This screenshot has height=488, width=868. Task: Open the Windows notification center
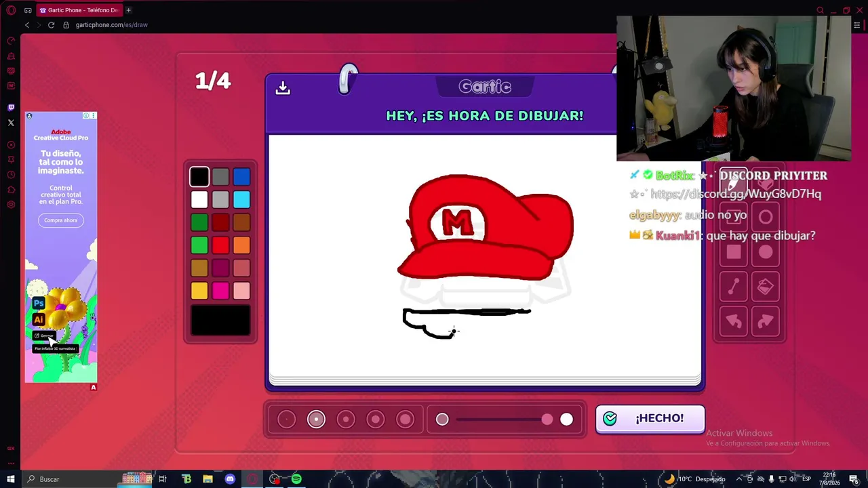point(852,479)
